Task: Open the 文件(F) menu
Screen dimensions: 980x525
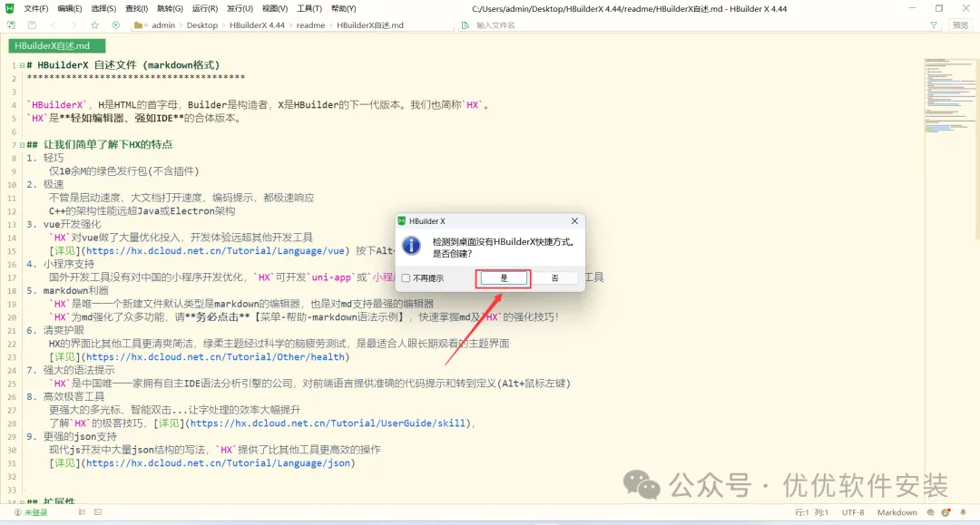Action: [35, 9]
